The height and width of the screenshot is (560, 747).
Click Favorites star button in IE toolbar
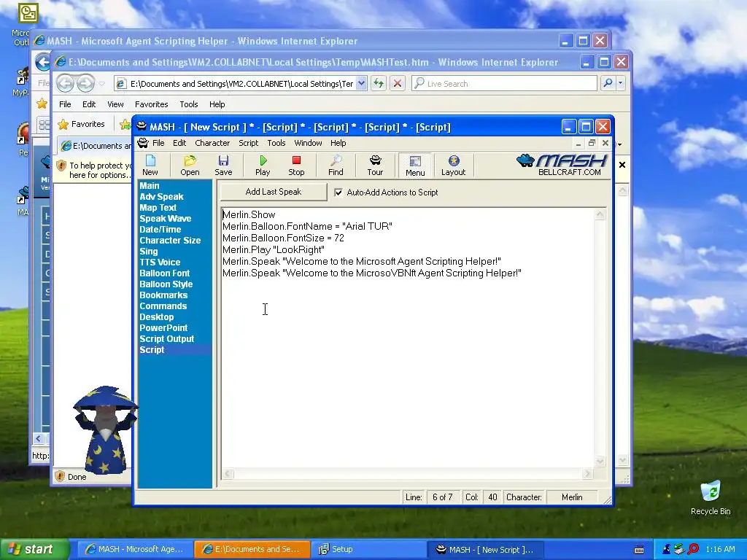81,124
